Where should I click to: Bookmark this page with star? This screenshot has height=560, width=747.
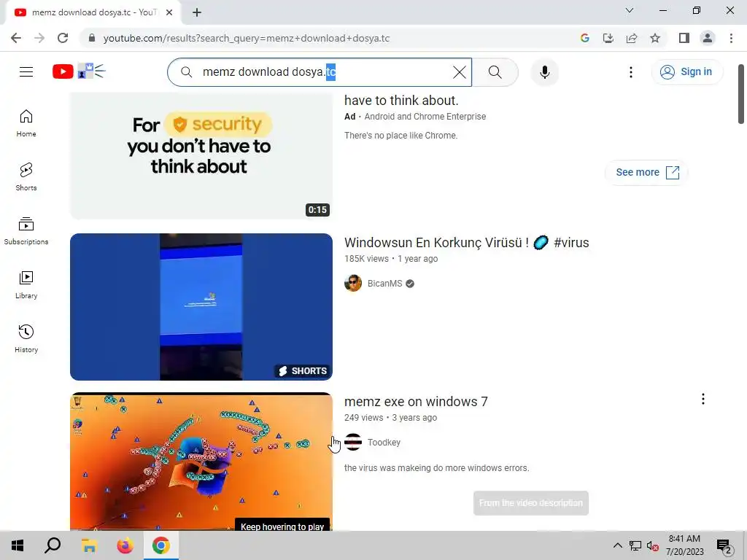[x=655, y=38]
